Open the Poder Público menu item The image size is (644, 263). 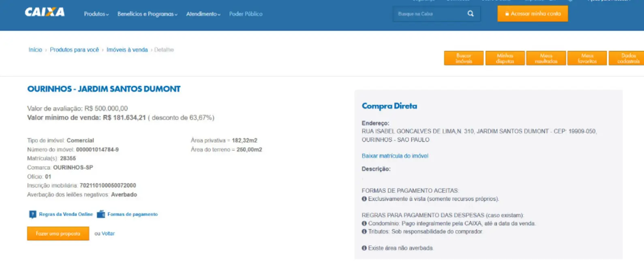coord(246,14)
